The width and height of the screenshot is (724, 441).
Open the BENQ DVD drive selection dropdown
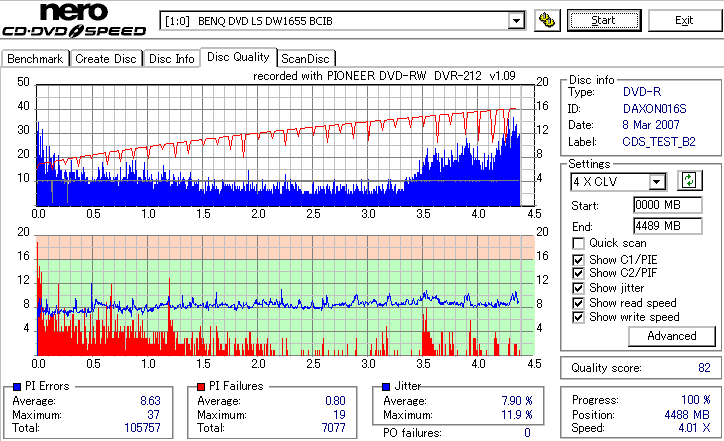pyautogui.click(x=516, y=21)
